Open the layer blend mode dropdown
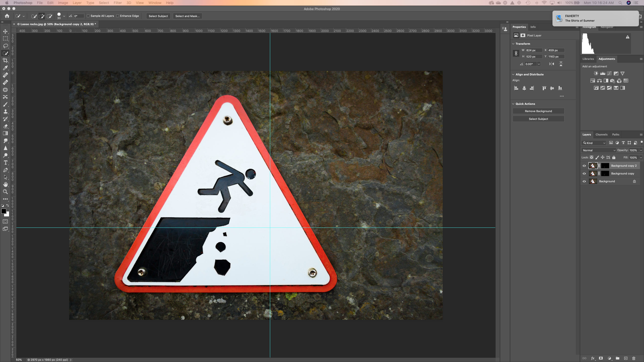 (x=598, y=150)
